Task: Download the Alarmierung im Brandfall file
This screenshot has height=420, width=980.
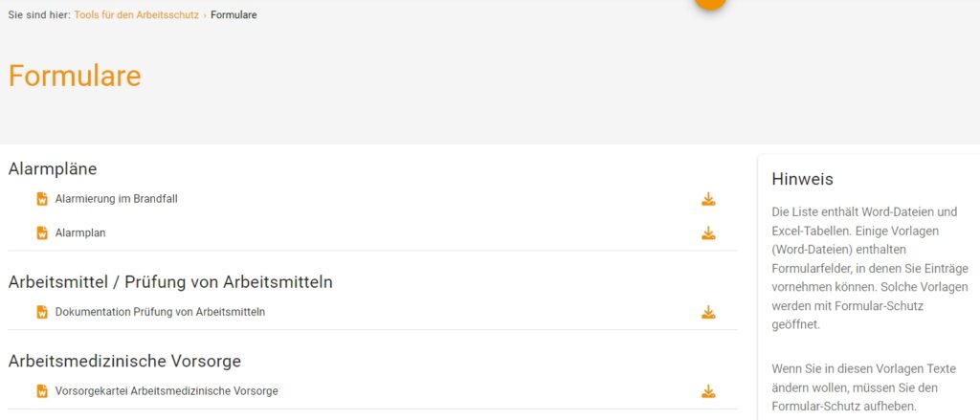Action: pos(708,199)
